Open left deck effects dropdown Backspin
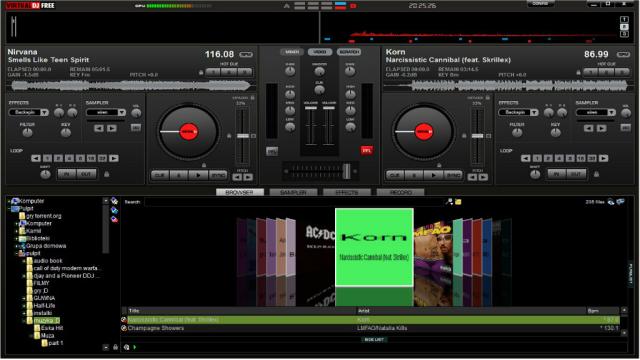The width and height of the screenshot is (640, 360). click(29, 112)
